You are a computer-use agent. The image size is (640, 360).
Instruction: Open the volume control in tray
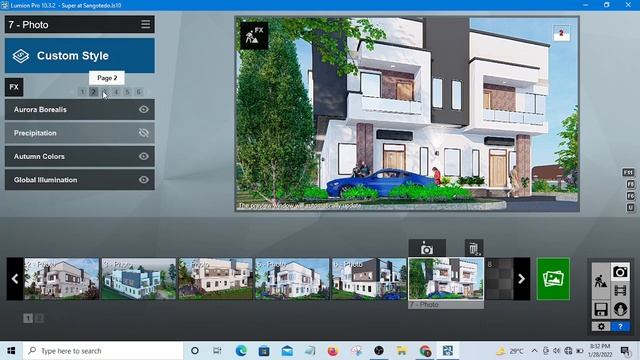pyautogui.click(x=557, y=351)
